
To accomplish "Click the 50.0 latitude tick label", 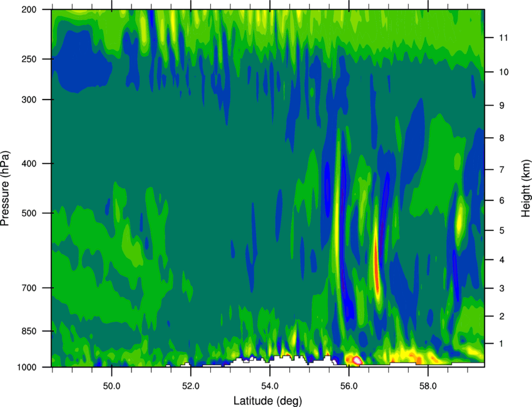I will click(x=111, y=386).
